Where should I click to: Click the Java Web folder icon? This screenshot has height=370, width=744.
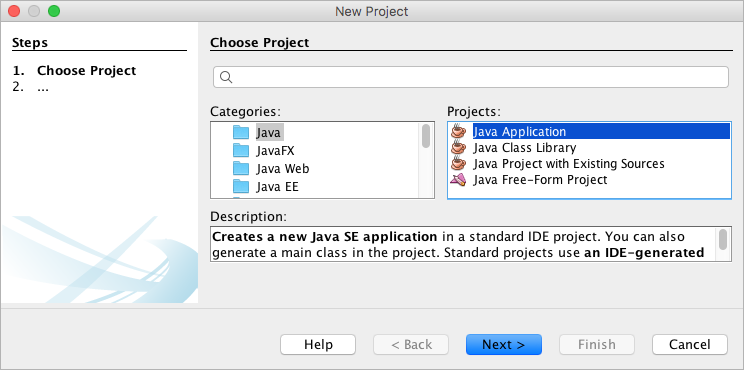[x=241, y=168]
